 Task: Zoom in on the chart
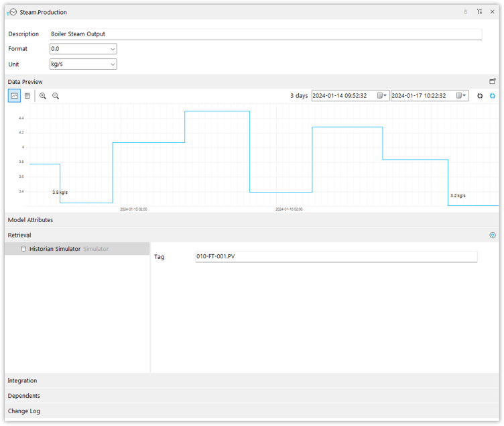(x=43, y=96)
